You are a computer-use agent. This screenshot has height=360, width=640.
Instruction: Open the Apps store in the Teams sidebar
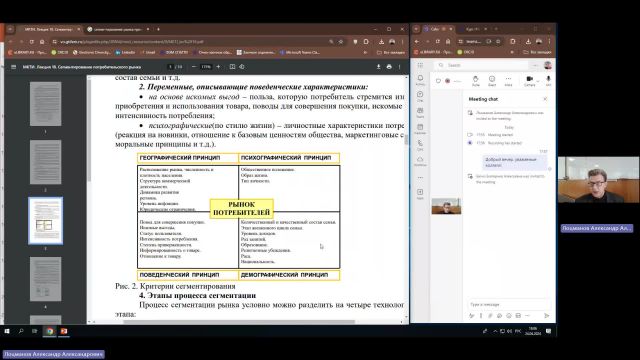click(420, 193)
